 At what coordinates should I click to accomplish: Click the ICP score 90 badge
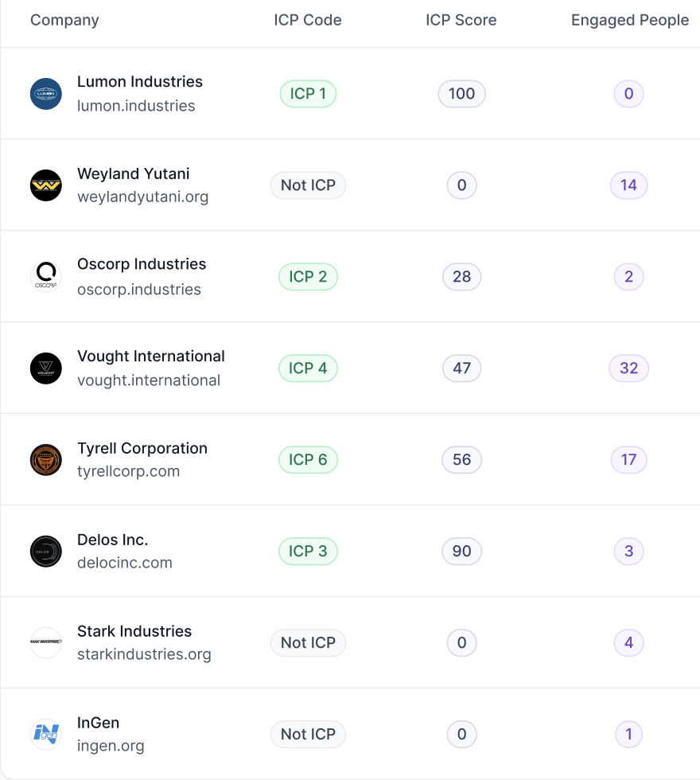coord(461,551)
